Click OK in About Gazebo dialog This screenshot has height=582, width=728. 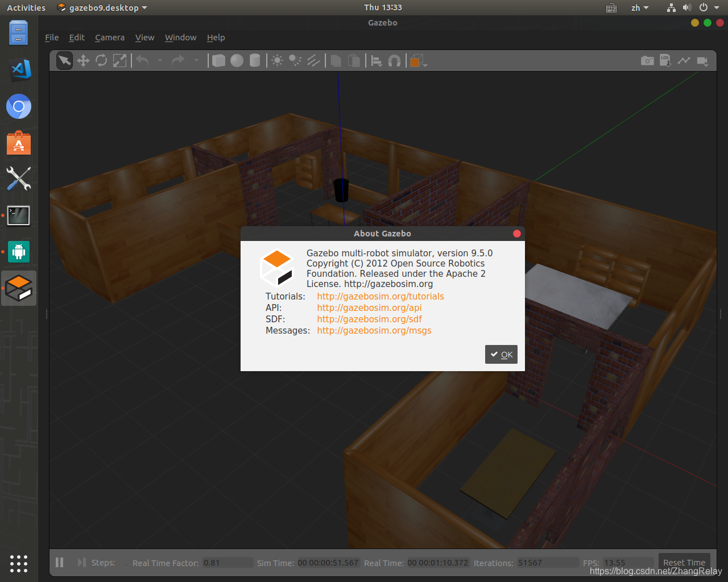(x=501, y=354)
